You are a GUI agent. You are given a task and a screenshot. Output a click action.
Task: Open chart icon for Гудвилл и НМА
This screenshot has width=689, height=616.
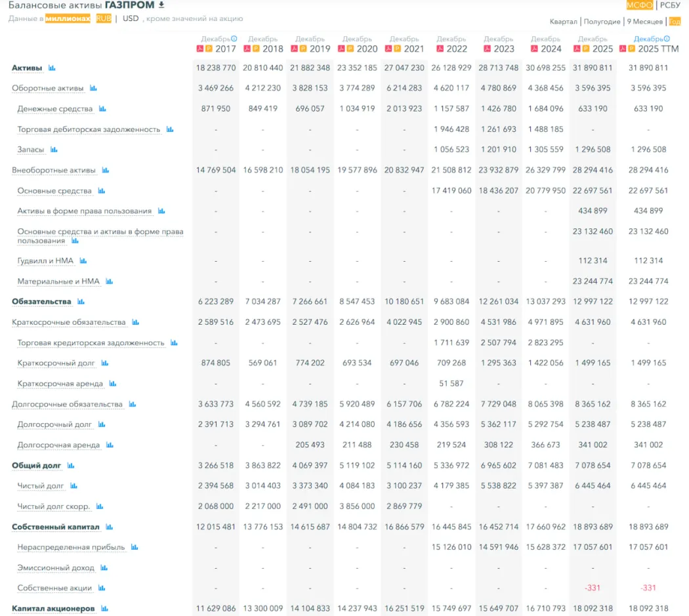click(x=83, y=260)
